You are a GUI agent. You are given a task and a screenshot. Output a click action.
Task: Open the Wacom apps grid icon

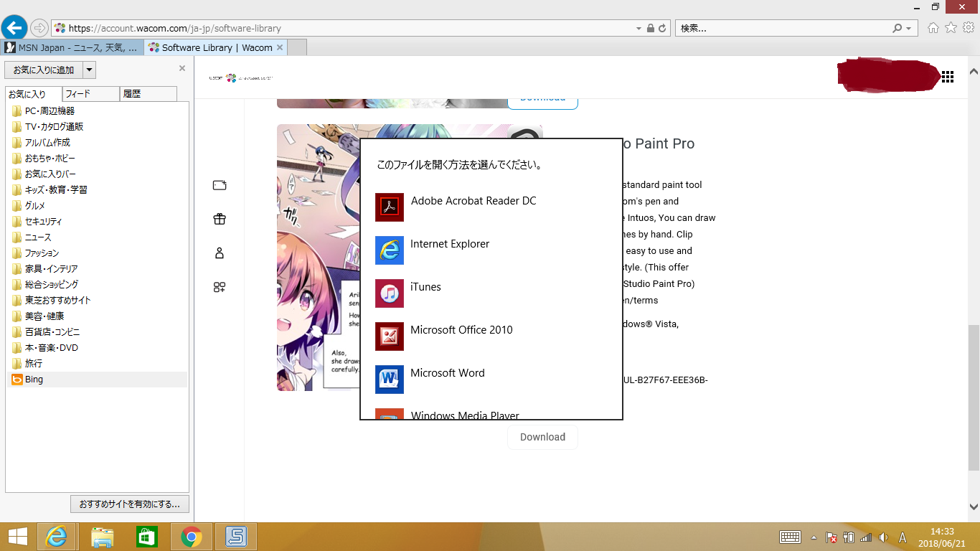(x=948, y=77)
